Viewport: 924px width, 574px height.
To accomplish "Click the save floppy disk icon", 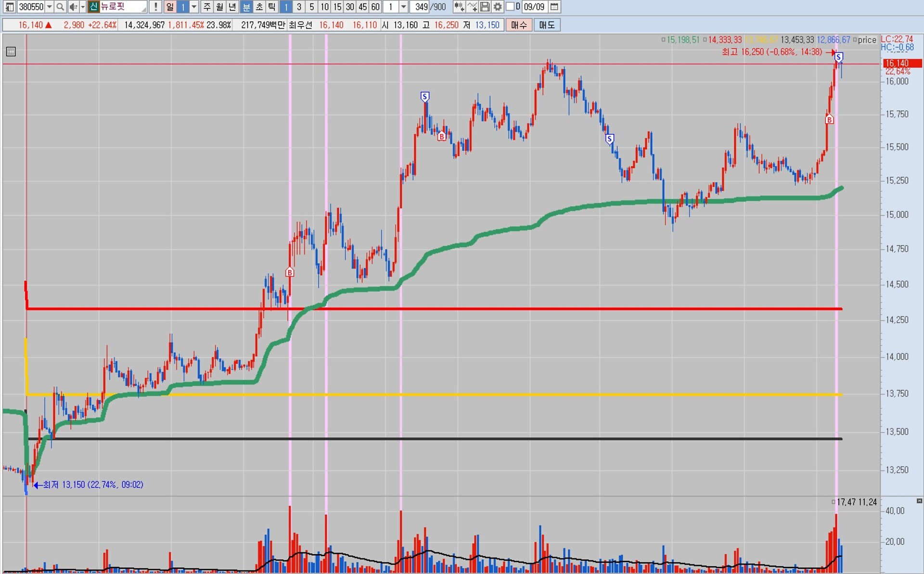I will [x=485, y=7].
